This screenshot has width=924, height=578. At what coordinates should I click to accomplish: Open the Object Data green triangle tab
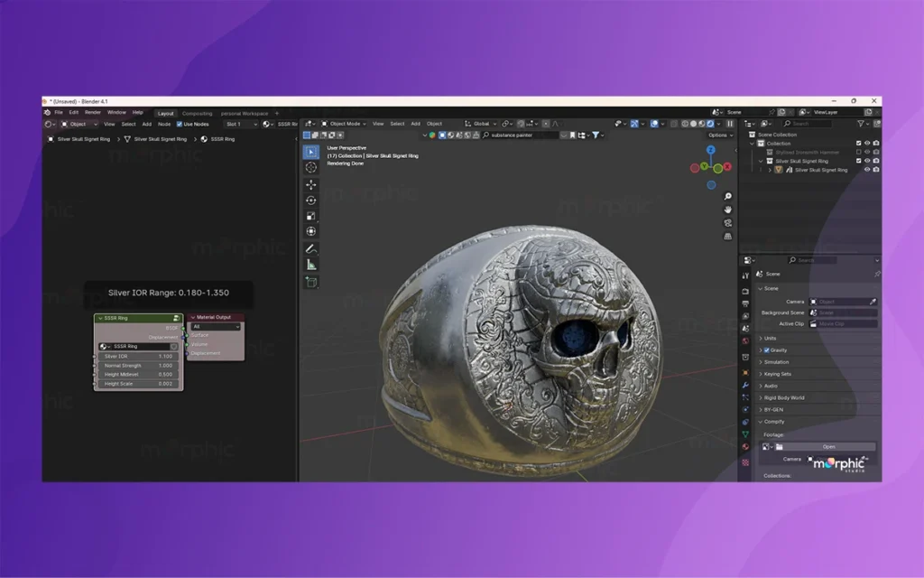[745, 434]
